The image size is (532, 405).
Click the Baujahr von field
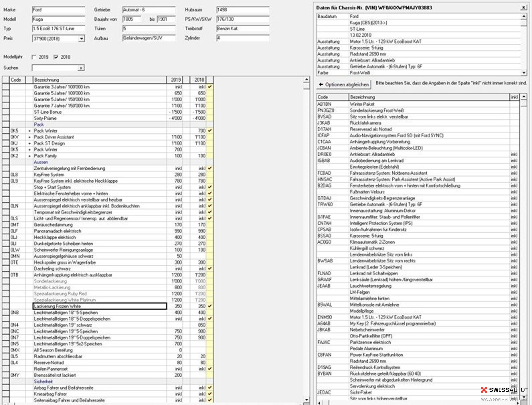[x=132, y=19]
